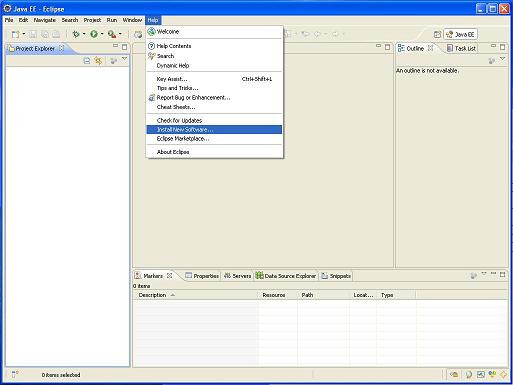Image resolution: width=513 pixels, height=385 pixels.
Task: Select Search in the Help menu
Action: pos(214,56)
